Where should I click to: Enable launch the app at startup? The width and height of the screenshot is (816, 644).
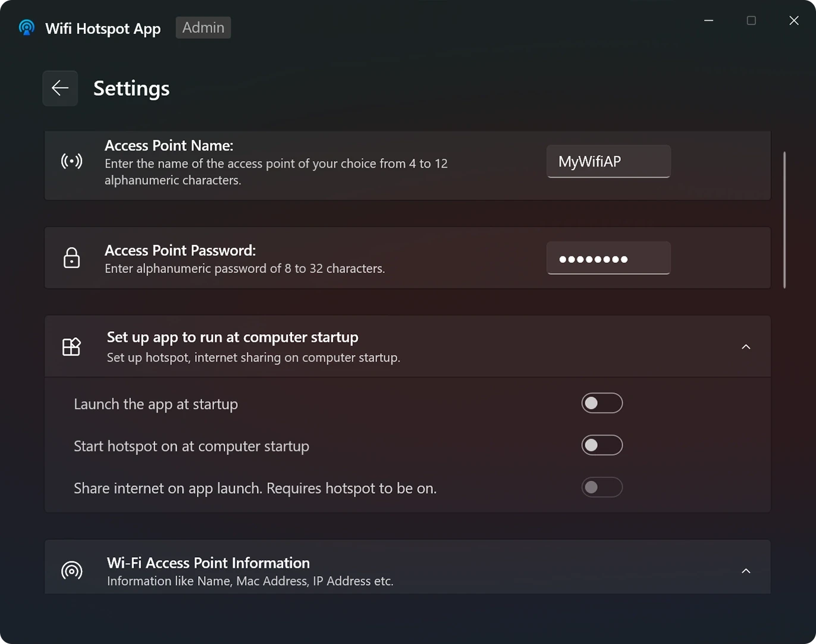[602, 403]
